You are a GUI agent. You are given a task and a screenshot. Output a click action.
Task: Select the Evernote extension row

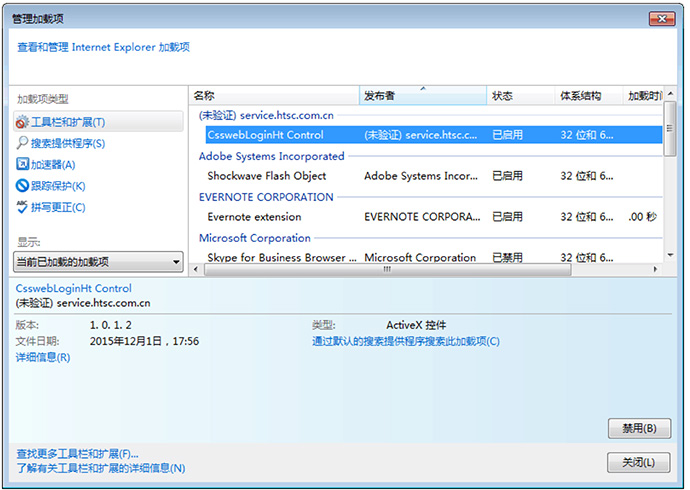(253, 217)
